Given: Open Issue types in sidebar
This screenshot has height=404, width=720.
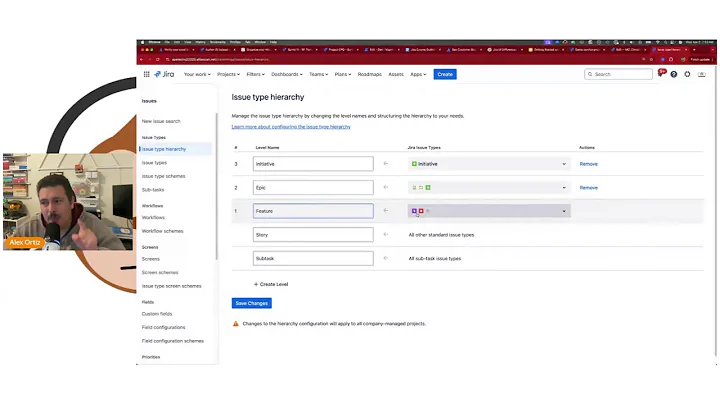Looking at the screenshot, I should click(154, 163).
